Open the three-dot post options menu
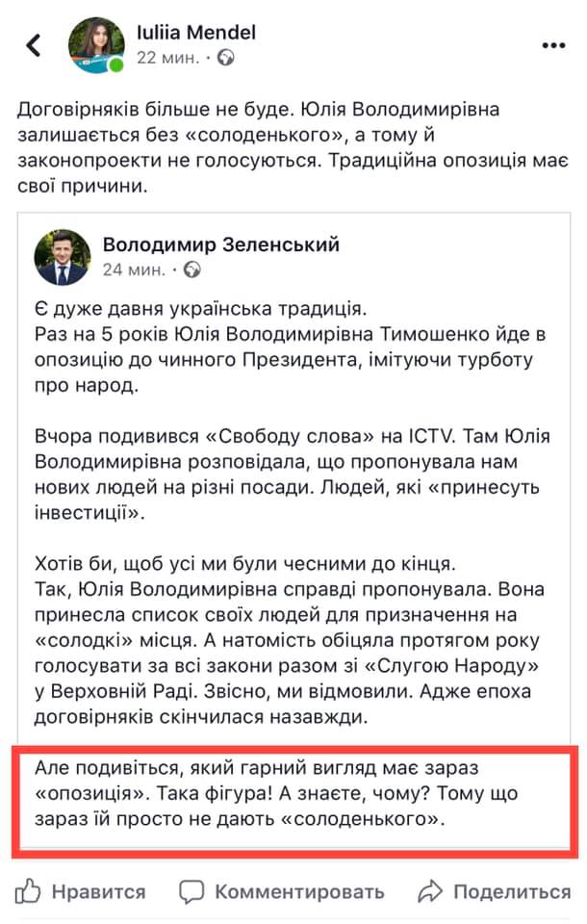This screenshot has height=924, width=587. click(x=553, y=46)
